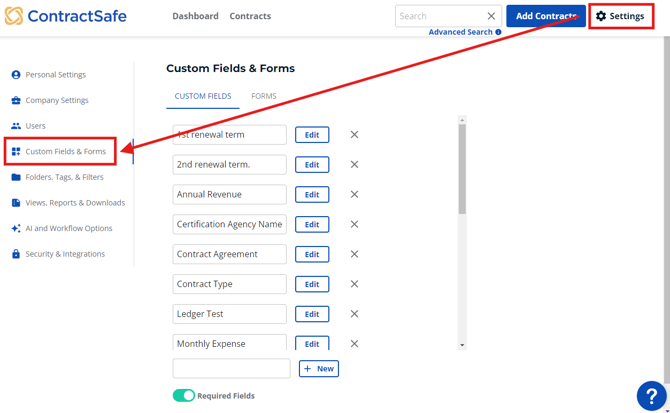This screenshot has height=413, width=670.
Task: Click Security & Integrations lock icon
Action: (16, 254)
